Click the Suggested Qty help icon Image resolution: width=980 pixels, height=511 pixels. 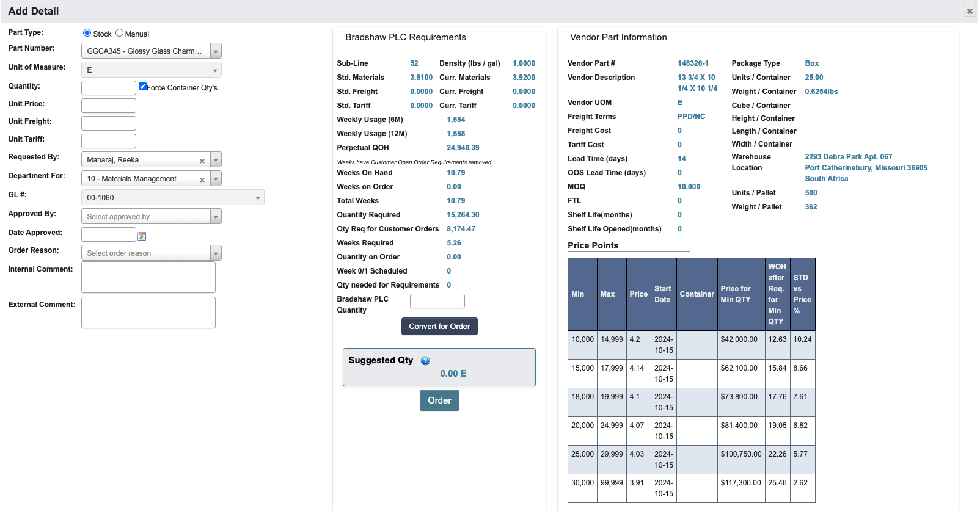pyautogui.click(x=425, y=361)
